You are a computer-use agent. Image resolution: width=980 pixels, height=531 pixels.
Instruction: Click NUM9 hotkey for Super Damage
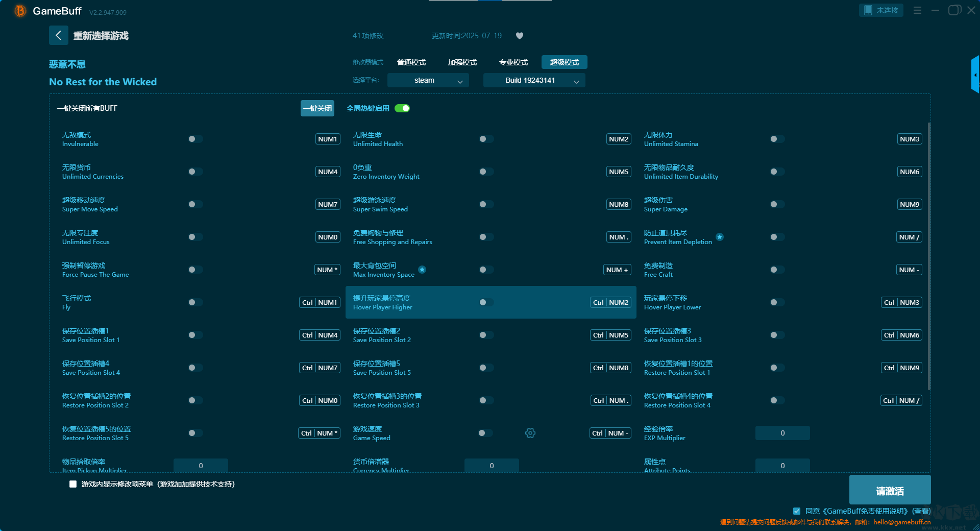910,204
